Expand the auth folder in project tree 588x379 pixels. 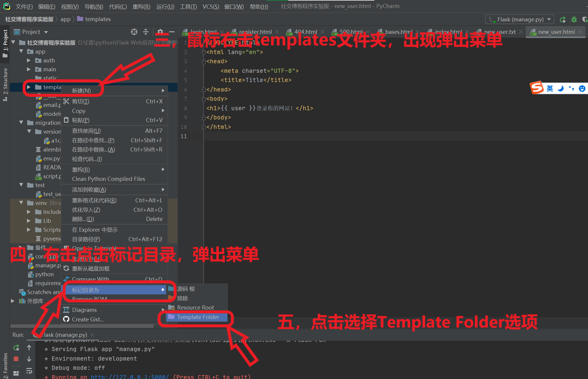(29, 60)
